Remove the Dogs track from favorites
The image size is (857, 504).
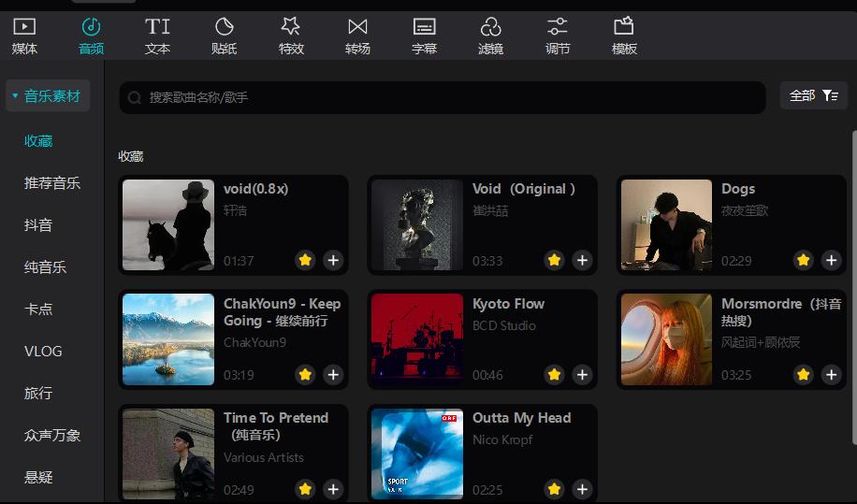(x=804, y=260)
